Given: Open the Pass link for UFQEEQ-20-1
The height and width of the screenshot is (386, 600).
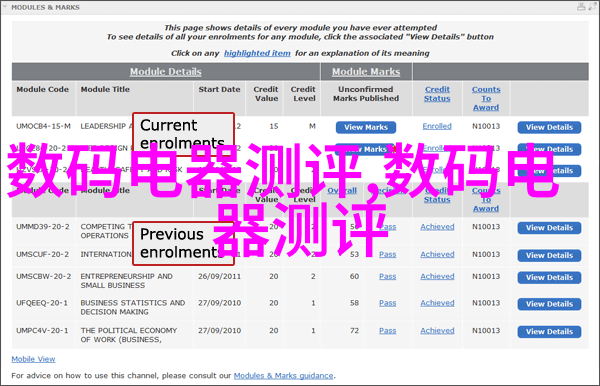Looking at the screenshot, I should coord(388,303).
